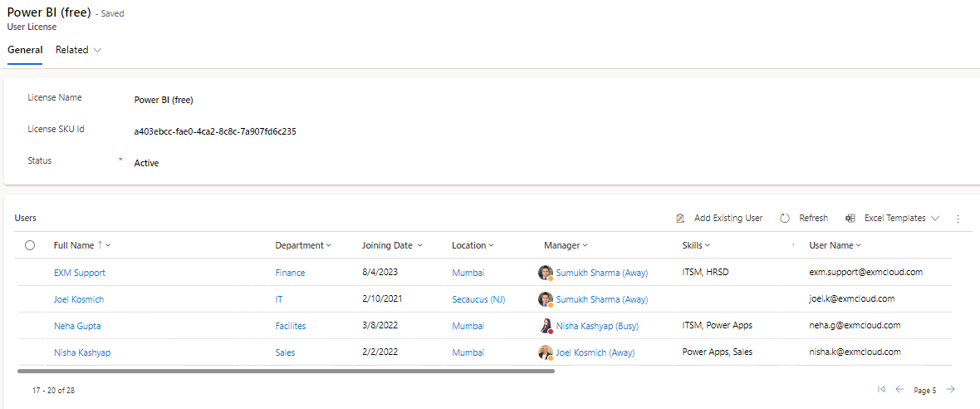
Task: Click the Refresh icon in Users grid
Action: coord(785,219)
